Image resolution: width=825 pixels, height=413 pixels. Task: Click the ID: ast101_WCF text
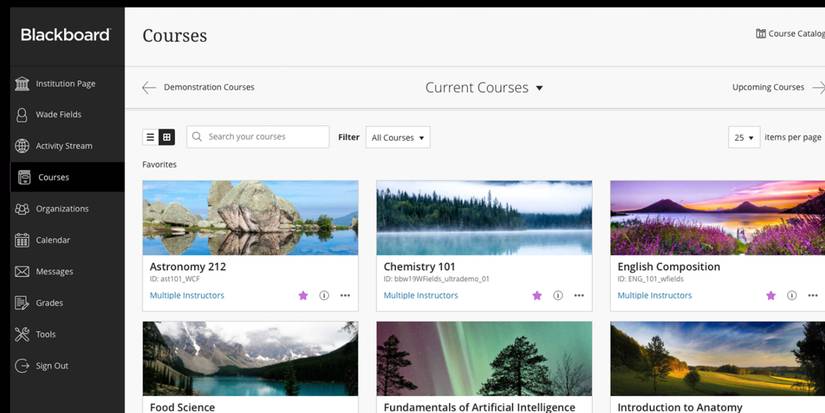pos(175,279)
